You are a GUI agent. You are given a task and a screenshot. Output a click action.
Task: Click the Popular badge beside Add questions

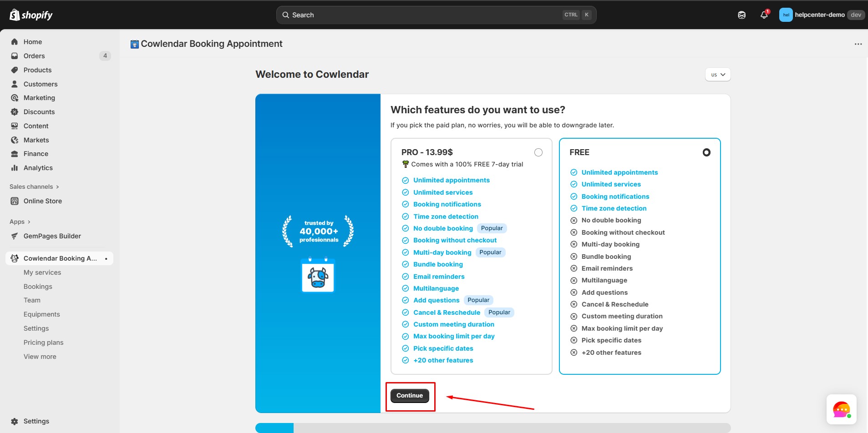click(478, 300)
